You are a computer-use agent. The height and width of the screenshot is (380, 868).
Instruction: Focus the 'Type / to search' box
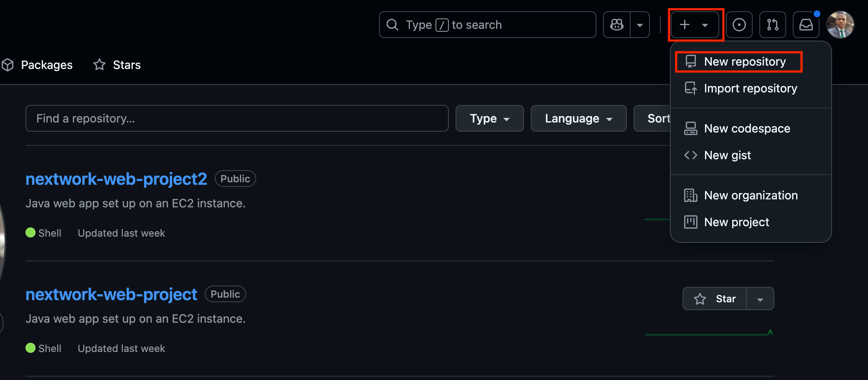point(487,25)
